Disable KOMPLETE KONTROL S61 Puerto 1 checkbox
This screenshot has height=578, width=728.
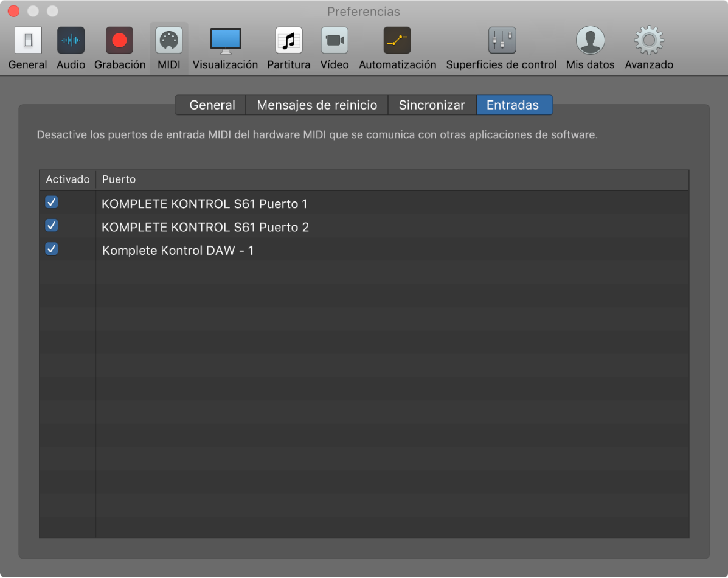[x=52, y=202]
